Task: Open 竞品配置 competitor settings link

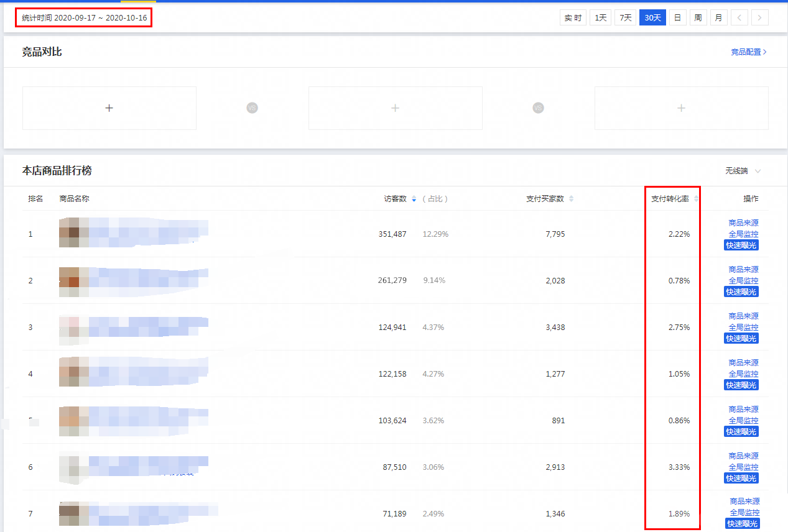Action: pos(748,52)
